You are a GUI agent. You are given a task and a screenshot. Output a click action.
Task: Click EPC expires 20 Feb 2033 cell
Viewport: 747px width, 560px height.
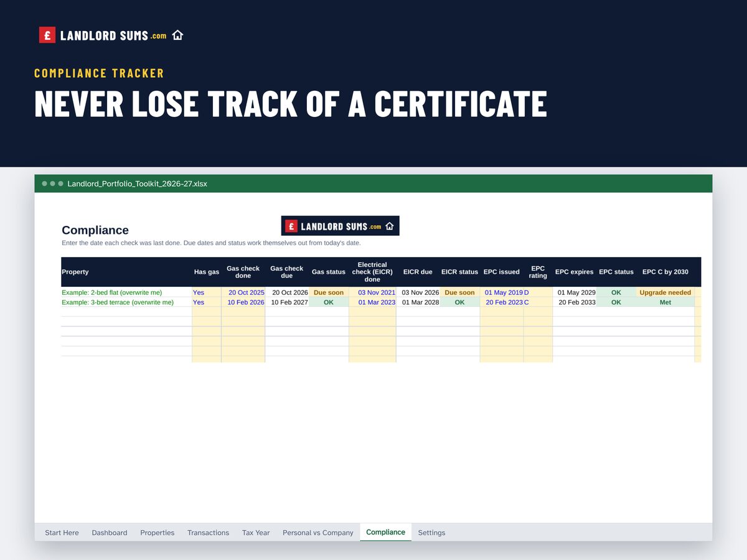click(x=575, y=302)
